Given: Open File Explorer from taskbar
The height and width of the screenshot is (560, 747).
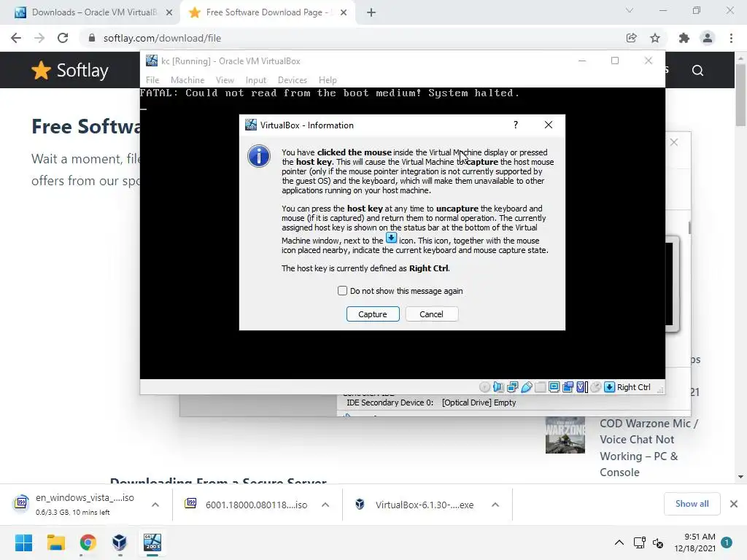Looking at the screenshot, I should (55, 542).
